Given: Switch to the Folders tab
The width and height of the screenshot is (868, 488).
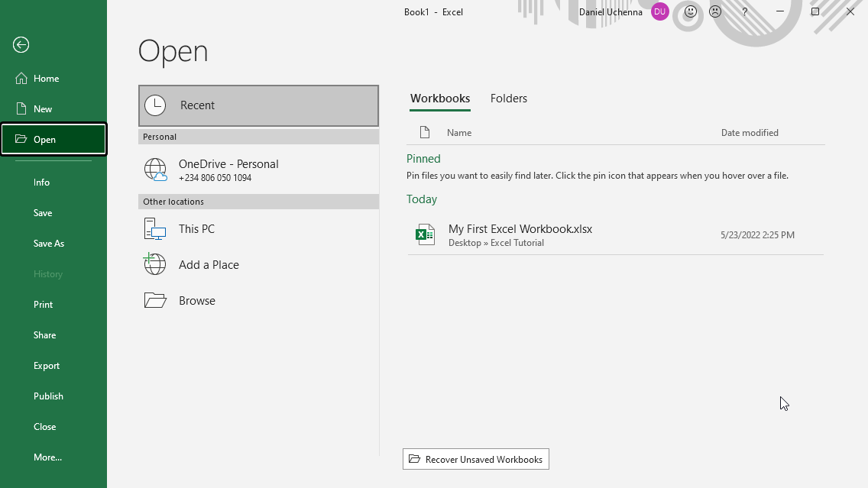Looking at the screenshot, I should tap(508, 99).
